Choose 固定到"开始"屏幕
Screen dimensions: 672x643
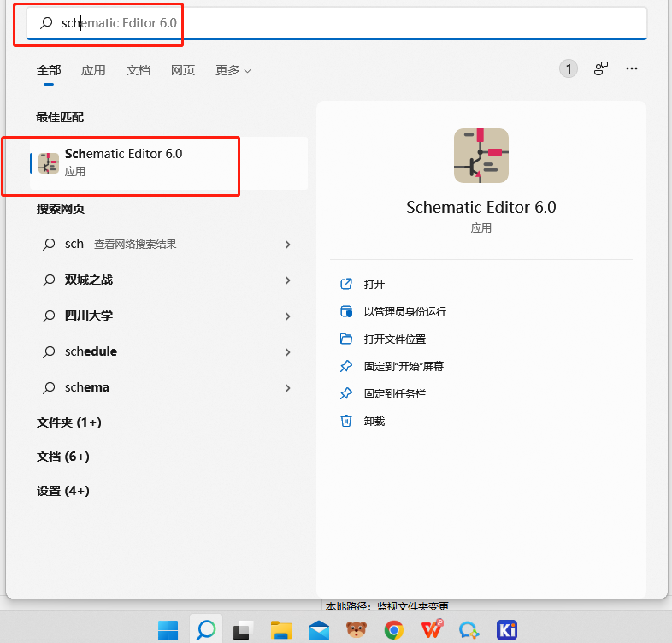[404, 367]
